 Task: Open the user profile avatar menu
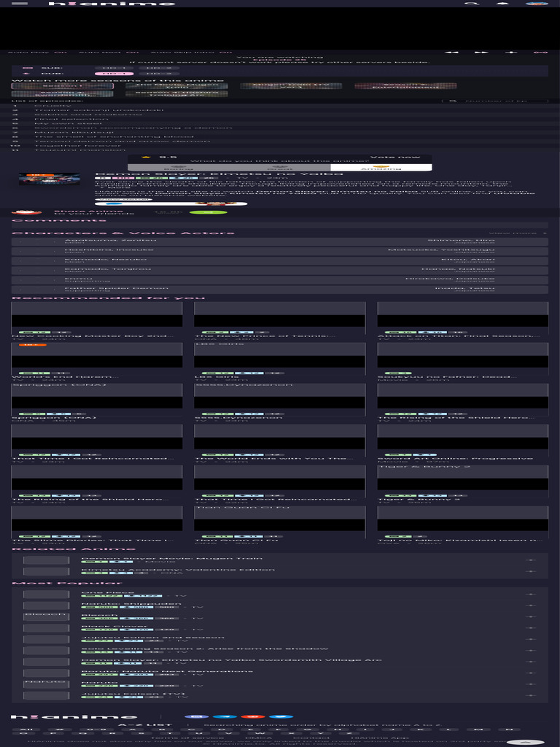point(537,4)
